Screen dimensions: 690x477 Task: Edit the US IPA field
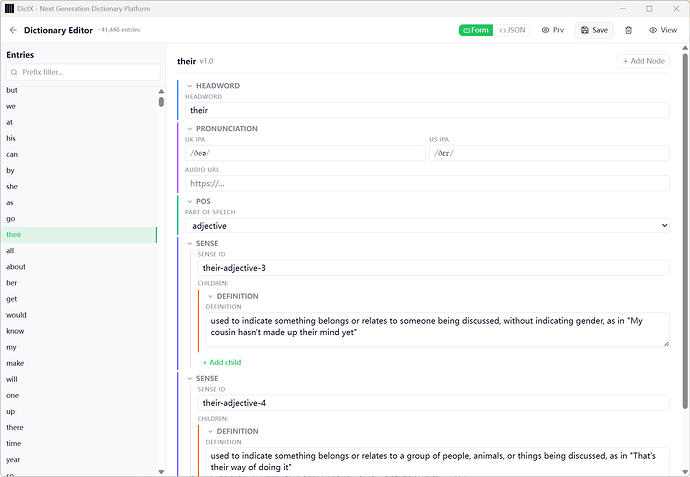(550, 153)
